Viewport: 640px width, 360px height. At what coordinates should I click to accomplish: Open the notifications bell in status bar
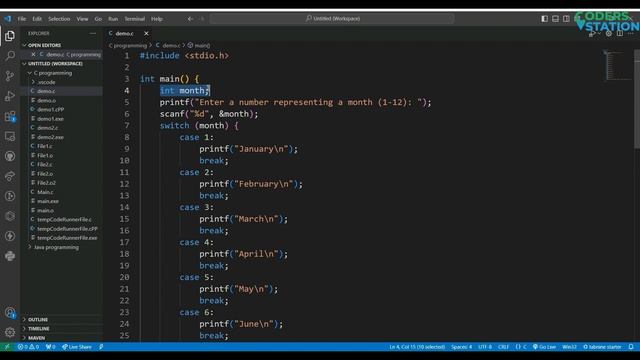tap(631, 347)
